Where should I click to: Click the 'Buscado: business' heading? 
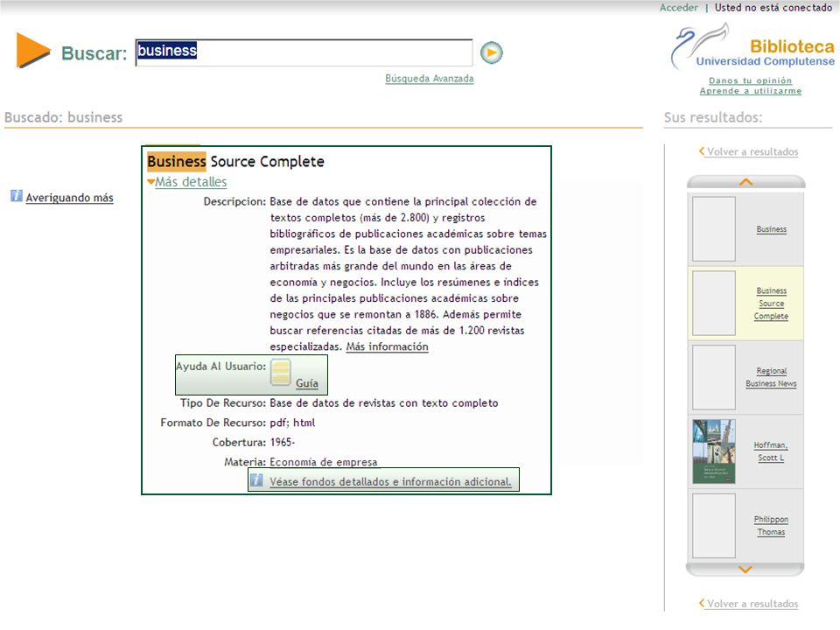[x=64, y=117]
